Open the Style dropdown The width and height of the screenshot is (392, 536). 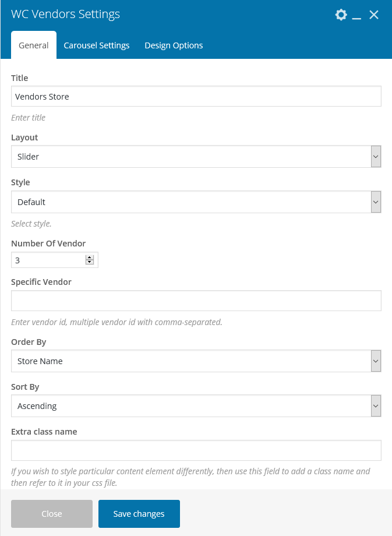pyautogui.click(x=376, y=202)
